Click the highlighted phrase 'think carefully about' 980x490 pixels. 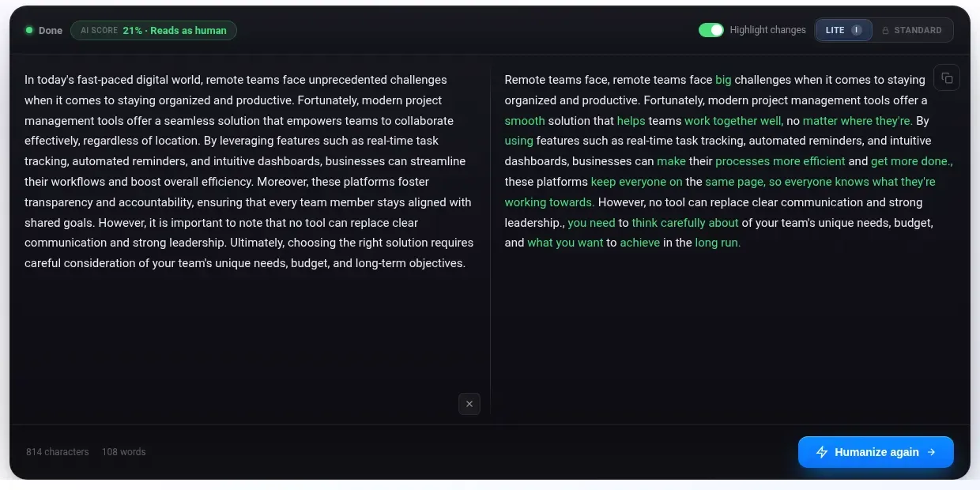point(685,223)
